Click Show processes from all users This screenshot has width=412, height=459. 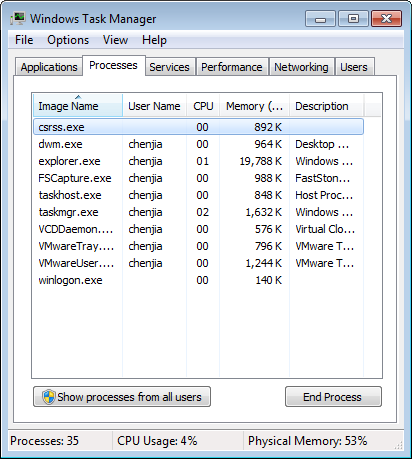122,397
